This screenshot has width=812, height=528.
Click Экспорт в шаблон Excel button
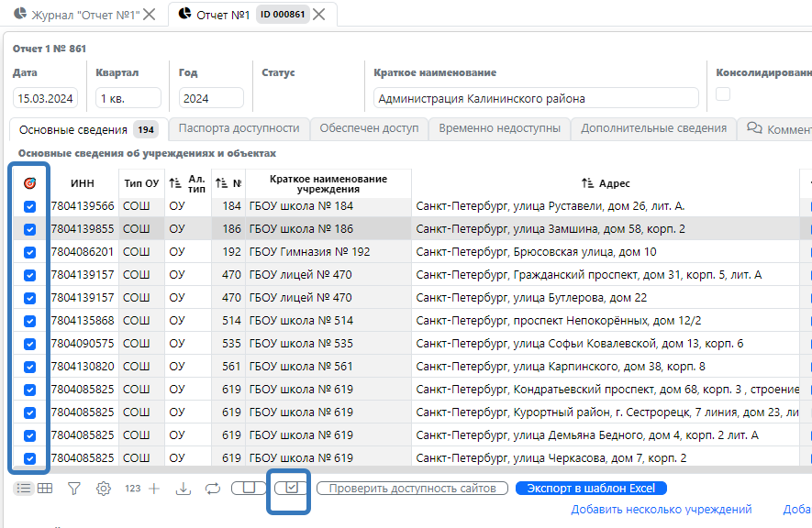coord(591,489)
